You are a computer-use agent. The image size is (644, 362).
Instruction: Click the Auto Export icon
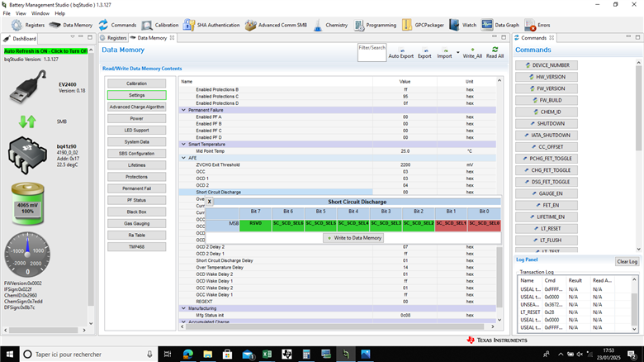coord(401,50)
